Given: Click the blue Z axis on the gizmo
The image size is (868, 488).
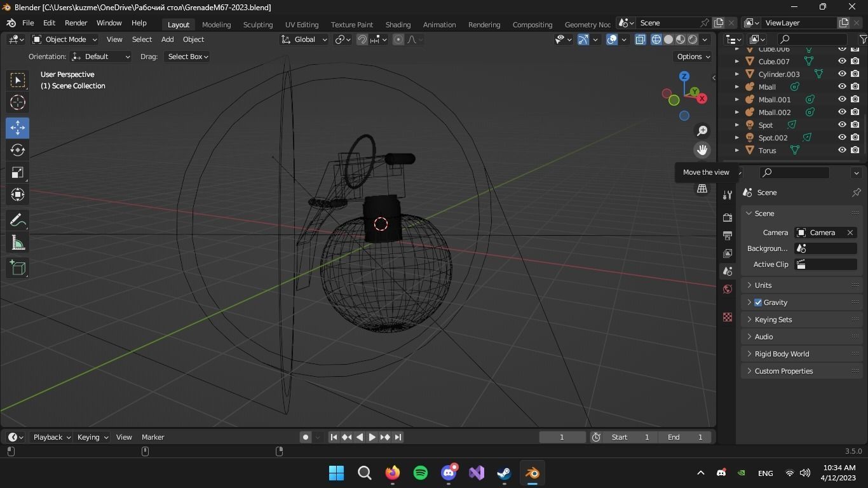Looking at the screenshot, I should [684, 76].
